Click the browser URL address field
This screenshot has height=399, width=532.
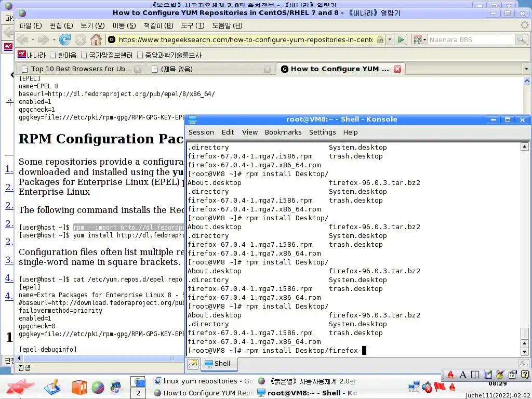[245, 39]
